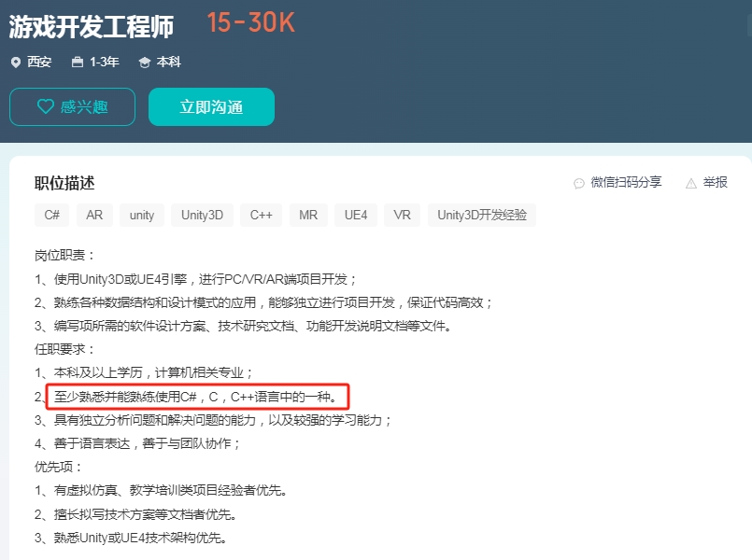The height and width of the screenshot is (560, 752).
Task: Click the 举报 warning triangle icon
Action: pyautogui.click(x=691, y=183)
